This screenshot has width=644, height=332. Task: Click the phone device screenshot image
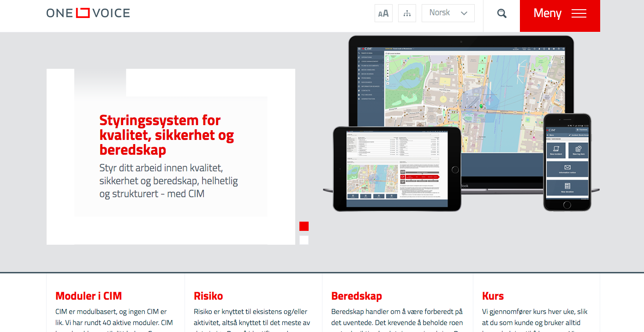[567, 162]
